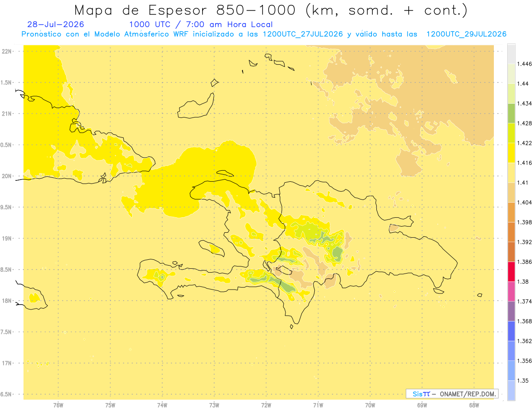Click the '73W' longitude label
This screenshot has height=411, width=532.
pos(214,405)
